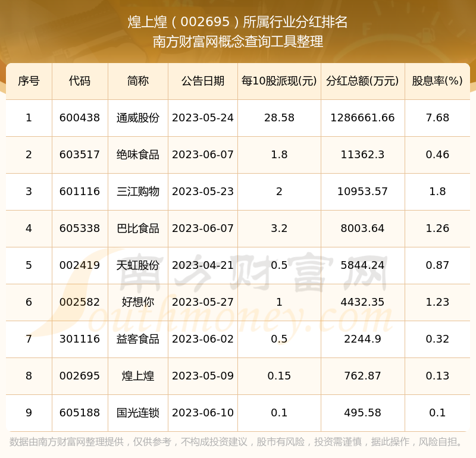Select stock code 002695 in the table
The width and height of the screenshot is (476, 458).
[80, 376]
